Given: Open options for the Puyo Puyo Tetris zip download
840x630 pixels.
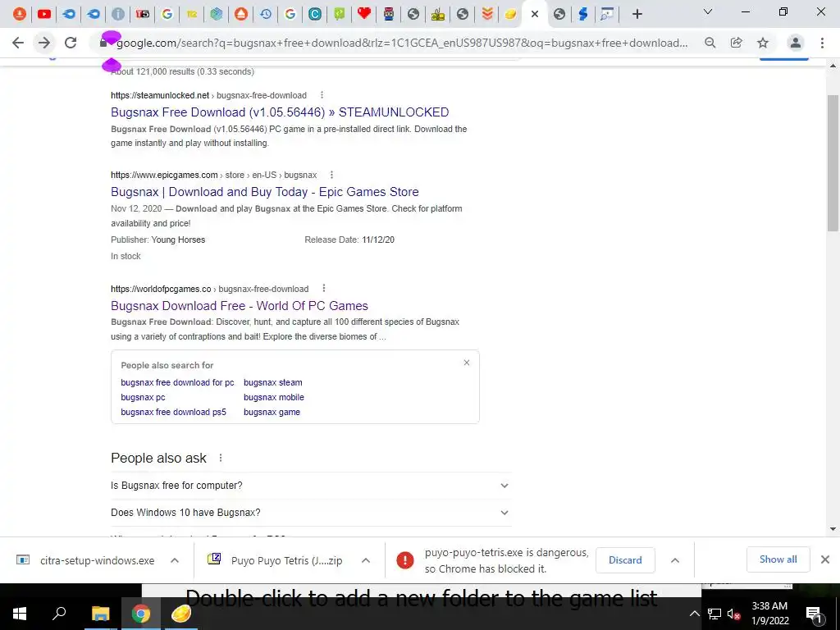Looking at the screenshot, I should tap(366, 560).
